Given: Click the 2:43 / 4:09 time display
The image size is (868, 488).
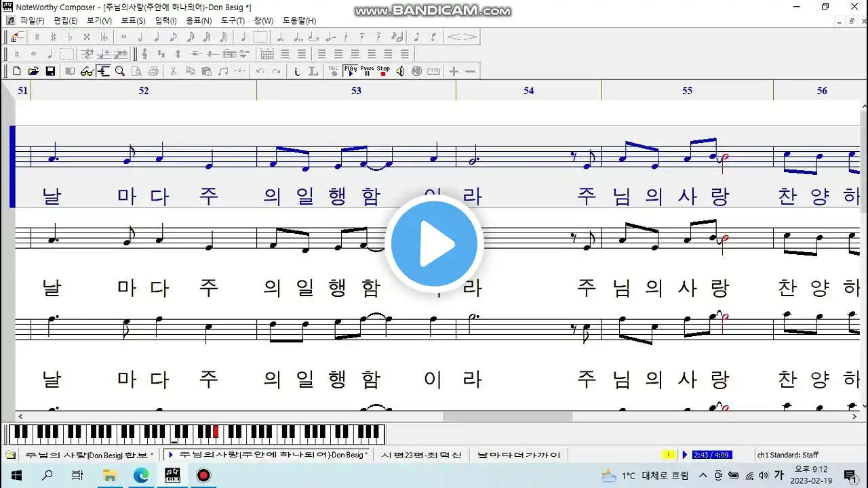Looking at the screenshot, I should (x=711, y=455).
